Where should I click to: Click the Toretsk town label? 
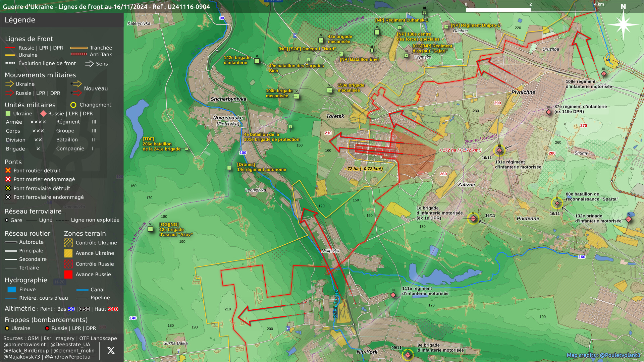point(335,116)
